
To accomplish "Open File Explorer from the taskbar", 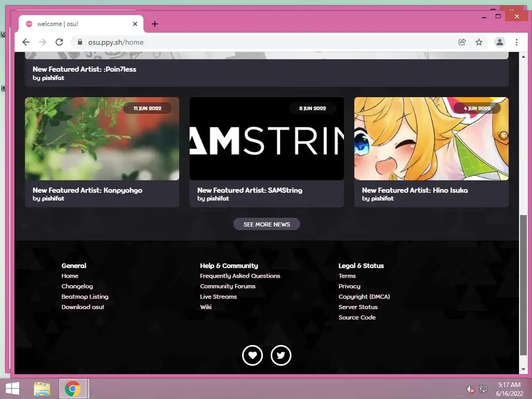I will click(x=42, y=389).
